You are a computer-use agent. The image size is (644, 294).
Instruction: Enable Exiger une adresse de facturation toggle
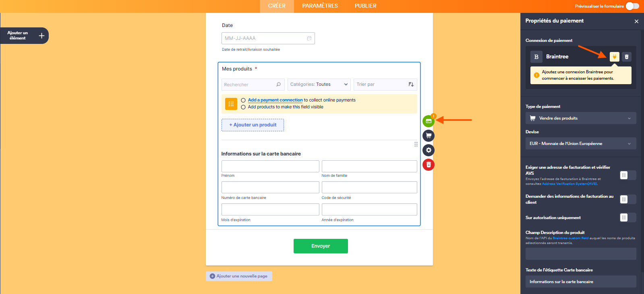point(627,175)
